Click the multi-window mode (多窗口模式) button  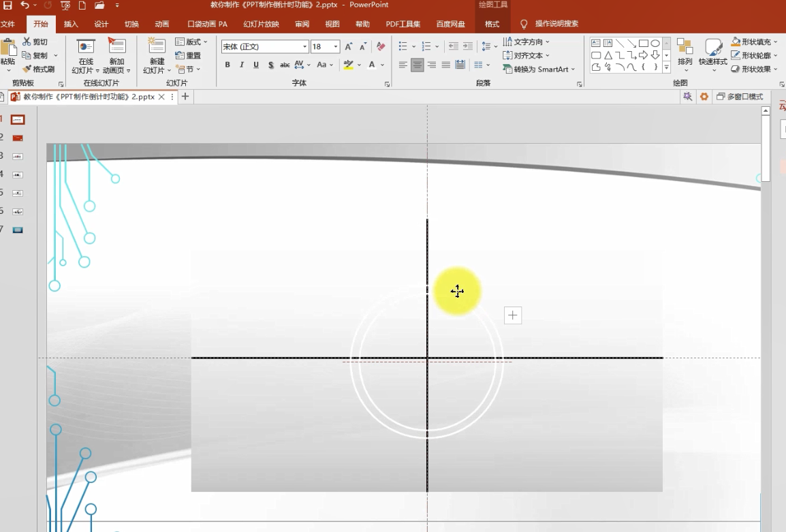tap(740, 97)
